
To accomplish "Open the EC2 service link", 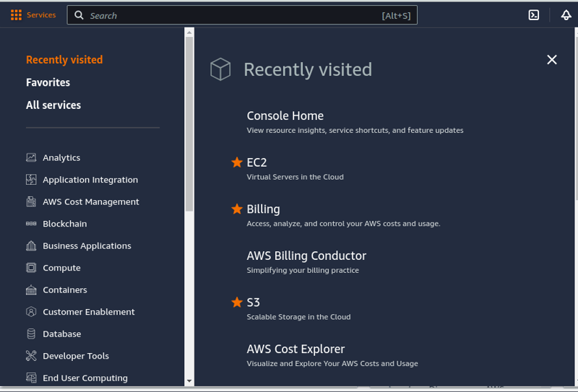I will [x=256, y=162].
